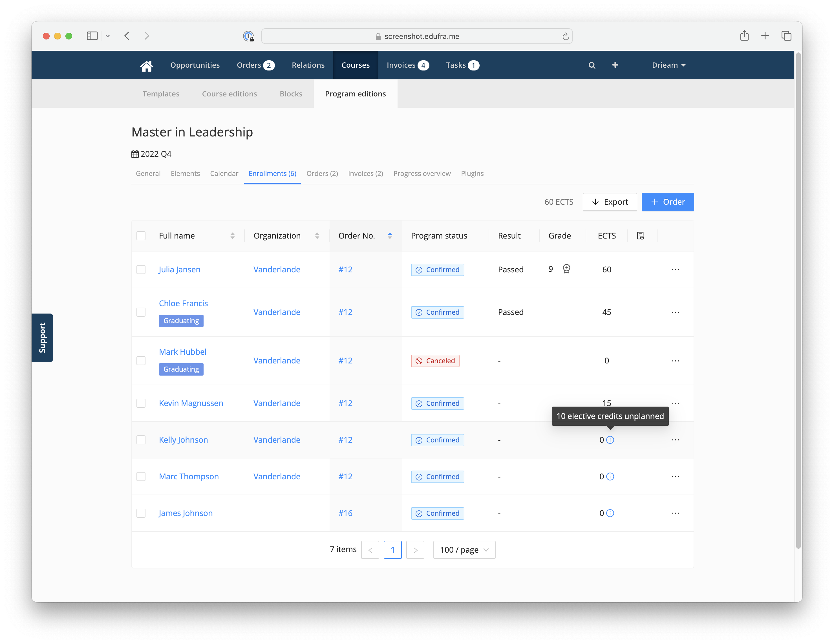834x644 pixels.
Task: Switch to the Templates tab
Action: click(161, 94)
